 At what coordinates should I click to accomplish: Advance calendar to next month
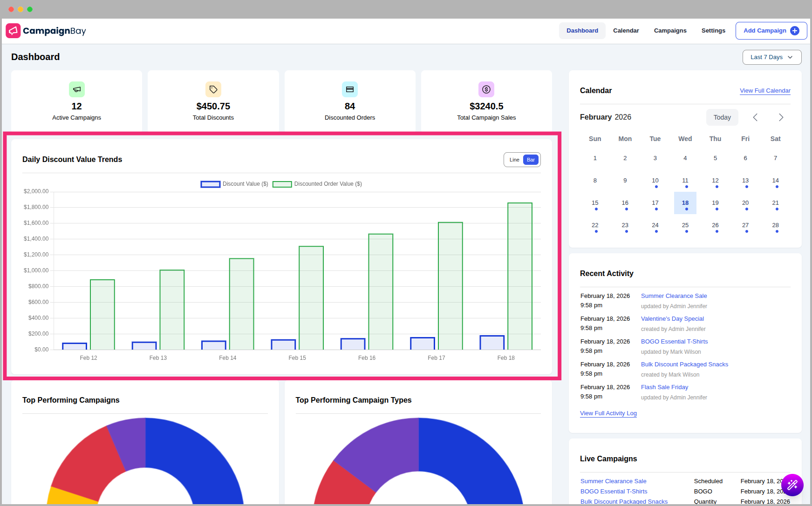point(781,117)
